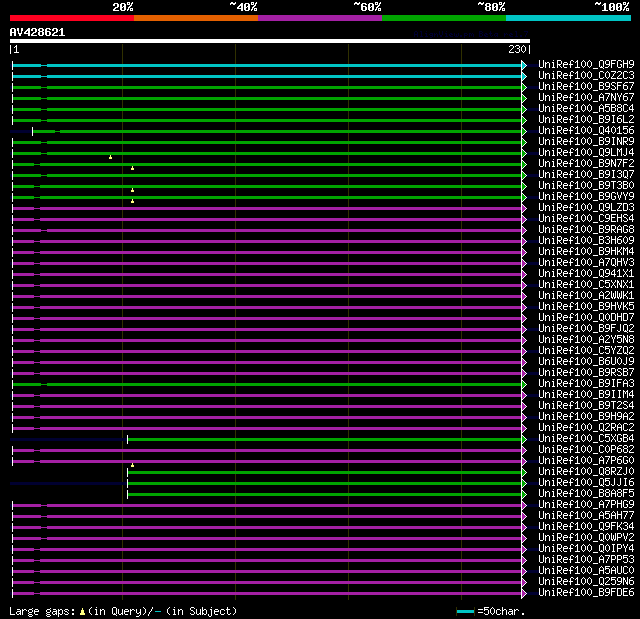The height and width of the screenshot is (619, 640).
Task: Click the arrowhead at end of C0Z2C3 row
Action: pos(524,76)
